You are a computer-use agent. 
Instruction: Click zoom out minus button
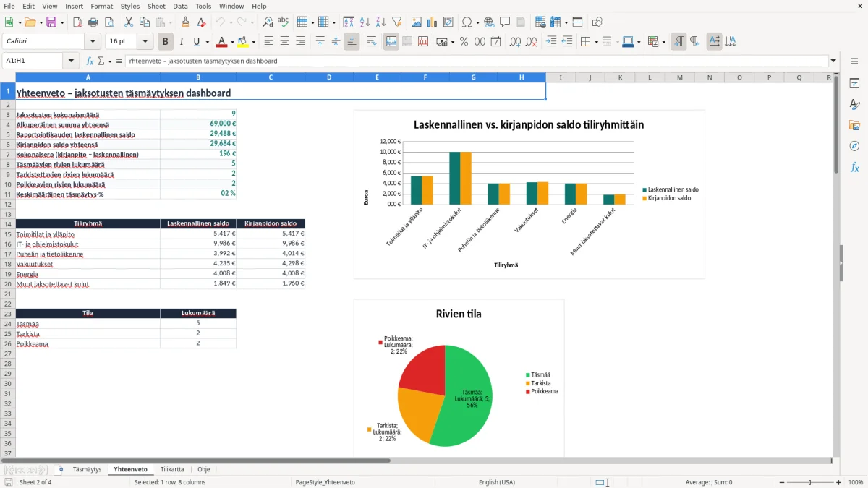pos(780,482)
